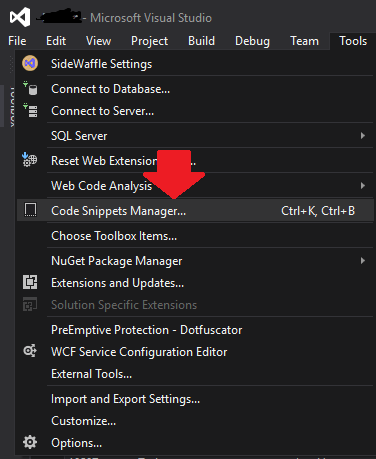
Task: Launch Extensions and Updates...
Action: tap(195, 283)
